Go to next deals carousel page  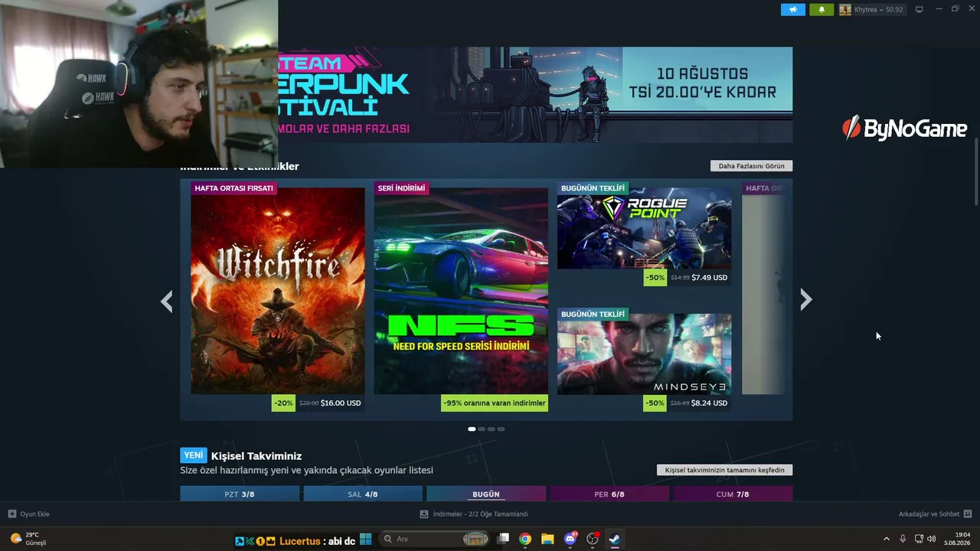[805, 300]
